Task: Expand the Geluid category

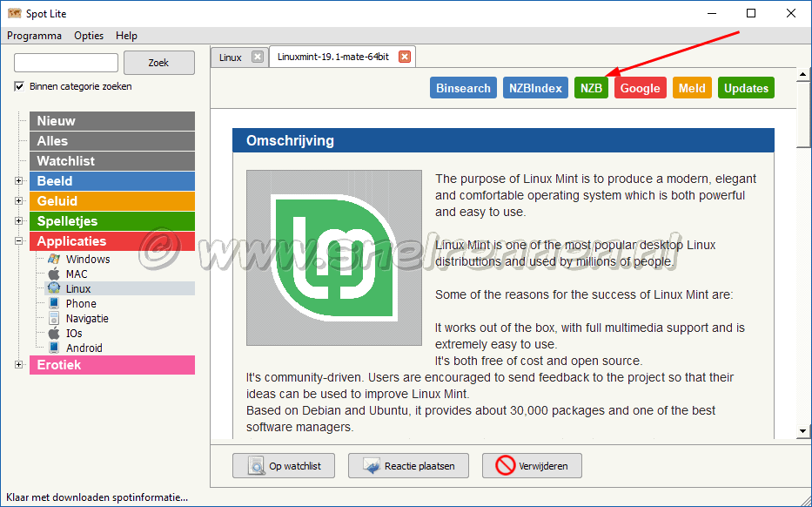Action: point(19,200)
